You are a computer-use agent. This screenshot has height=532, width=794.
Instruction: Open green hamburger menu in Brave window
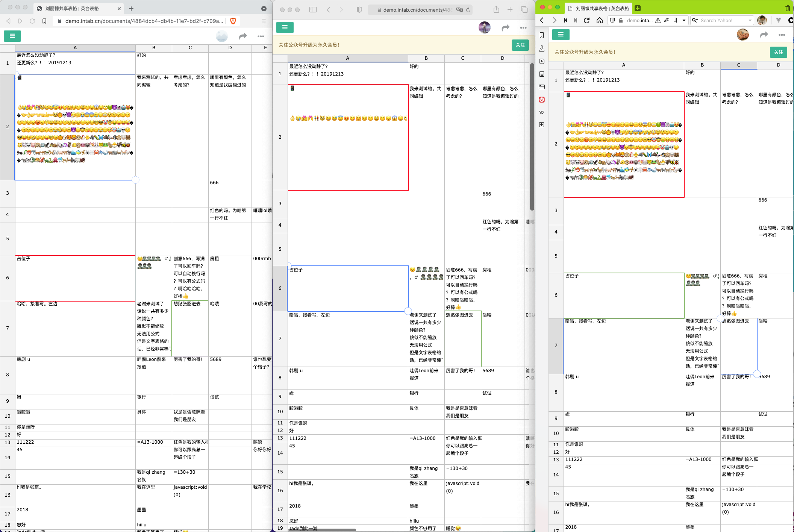pos(12,36)
